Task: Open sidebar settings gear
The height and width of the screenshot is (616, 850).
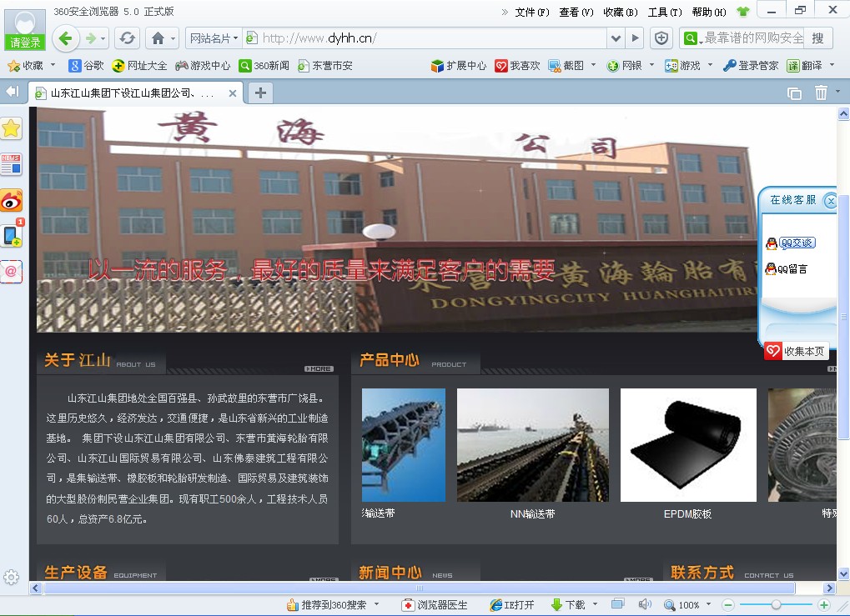Action: coord(11,577)
